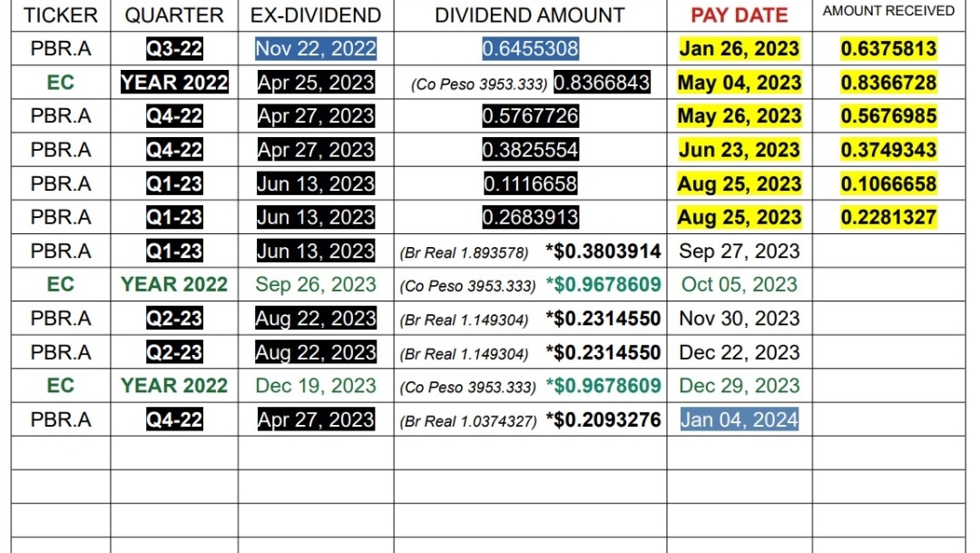Click the Jun 23, 2023 pay date

click(740, 150)
